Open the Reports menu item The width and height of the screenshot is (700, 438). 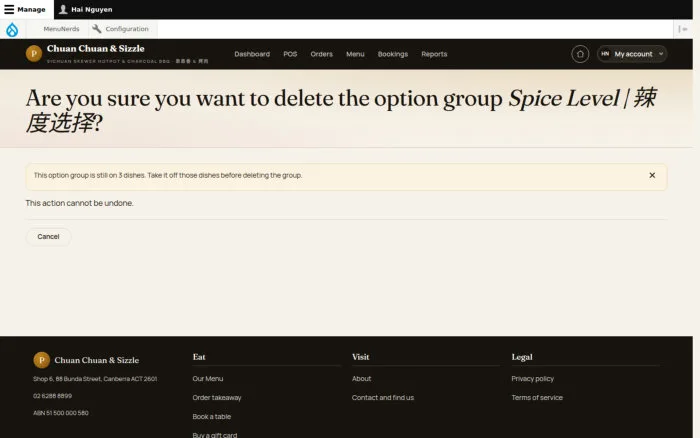pyautogui.click(x=434, y=54)
